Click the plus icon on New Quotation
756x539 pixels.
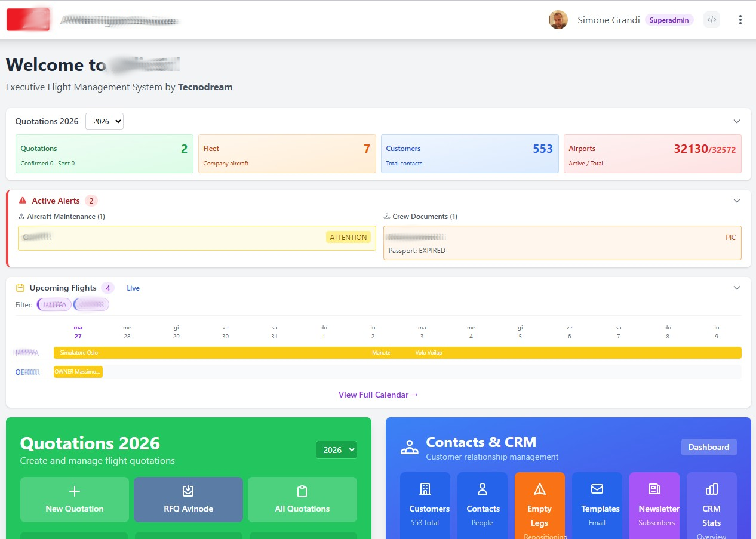pyautogui.click(x=75, y=491)
